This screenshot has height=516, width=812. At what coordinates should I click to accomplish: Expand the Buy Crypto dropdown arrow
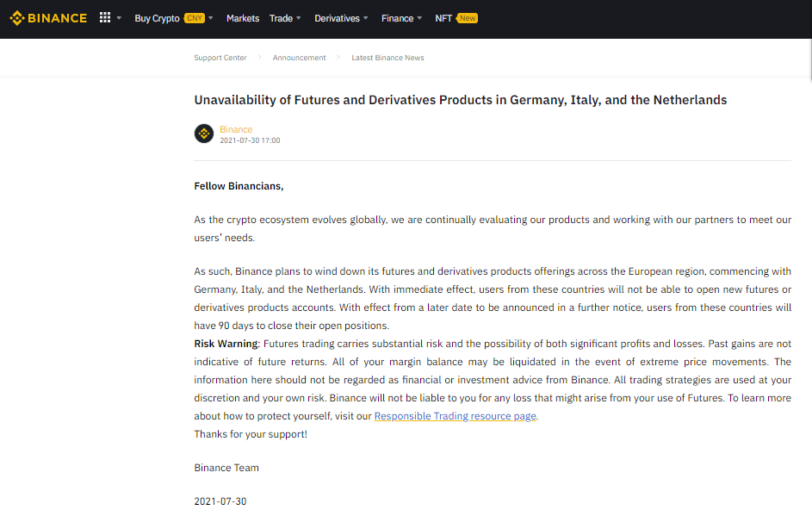click(211, 18)
